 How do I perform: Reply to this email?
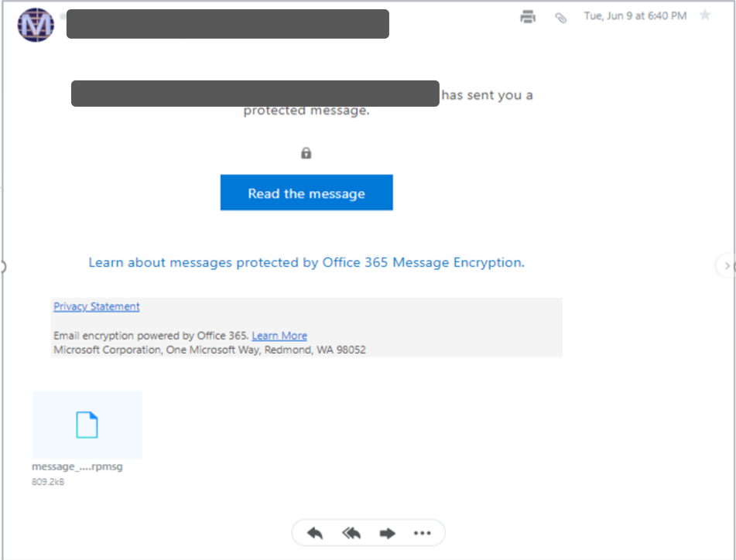(x=315, y=533)
